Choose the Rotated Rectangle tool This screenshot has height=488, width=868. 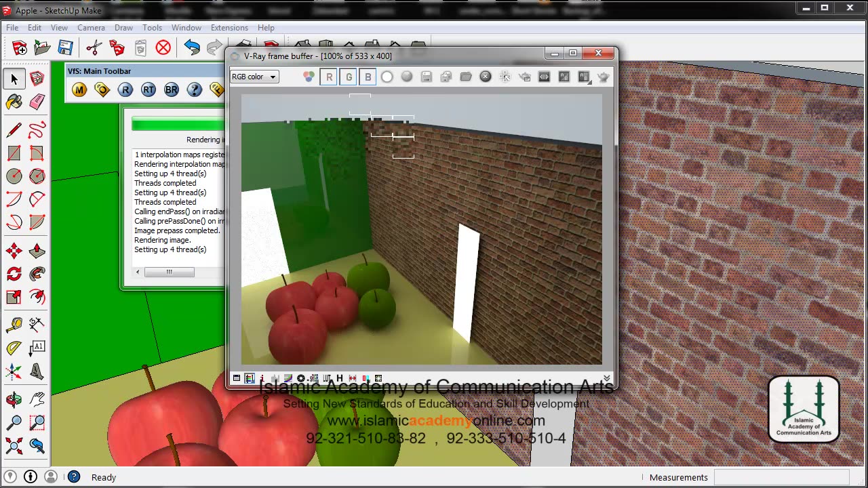pos(37,153)
